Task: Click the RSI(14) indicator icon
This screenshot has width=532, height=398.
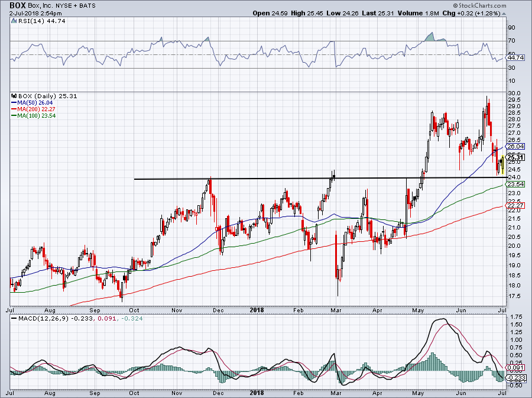Action: coord(14,21)
